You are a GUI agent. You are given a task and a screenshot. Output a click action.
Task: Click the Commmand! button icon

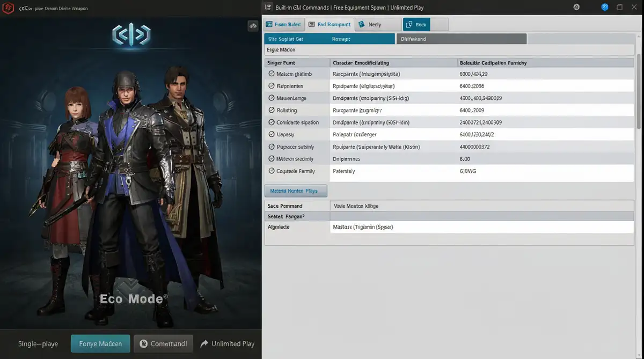pos(144,344)
